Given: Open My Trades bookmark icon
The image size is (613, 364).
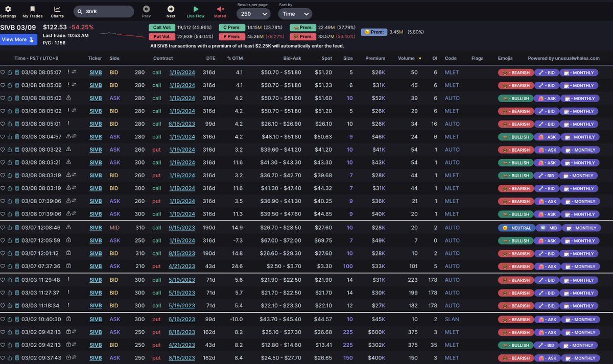Looking at the screenshot, I should point(32,9).
